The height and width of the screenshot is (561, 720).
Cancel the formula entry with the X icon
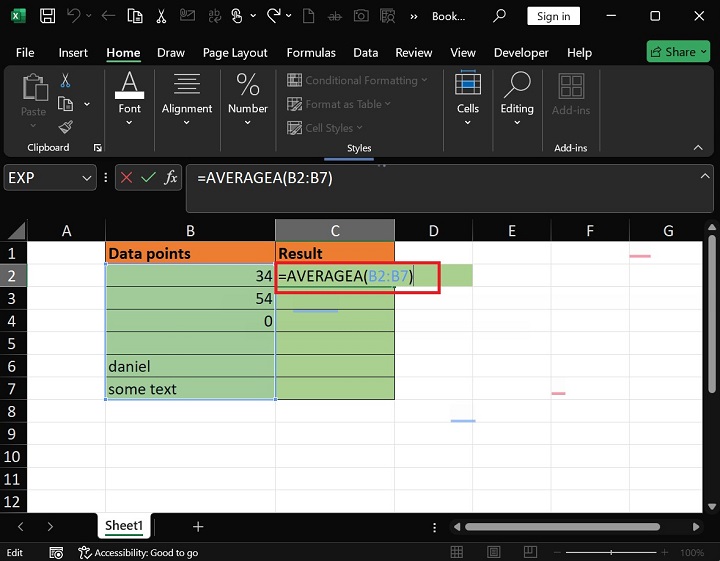(x=127, y=177)
